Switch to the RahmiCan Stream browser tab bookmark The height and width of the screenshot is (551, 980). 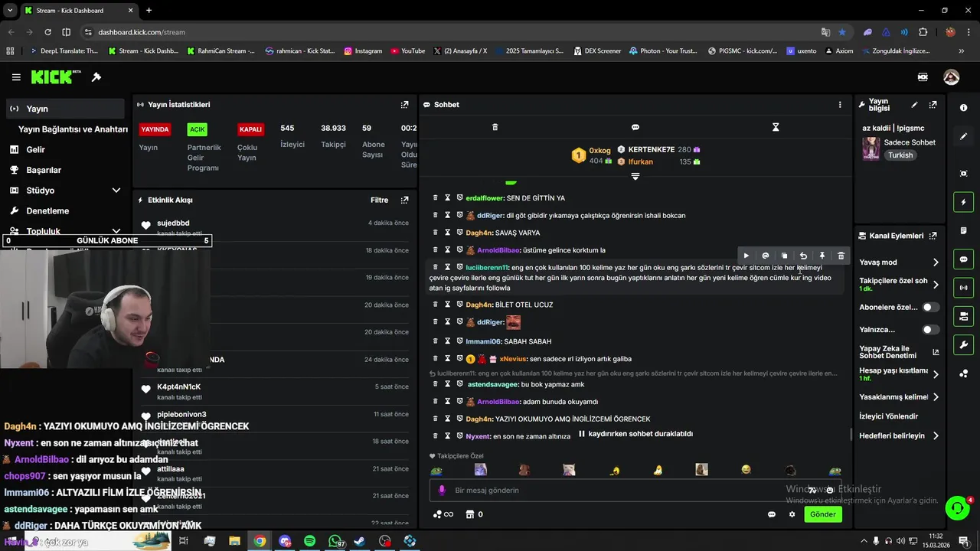(220, 51)
